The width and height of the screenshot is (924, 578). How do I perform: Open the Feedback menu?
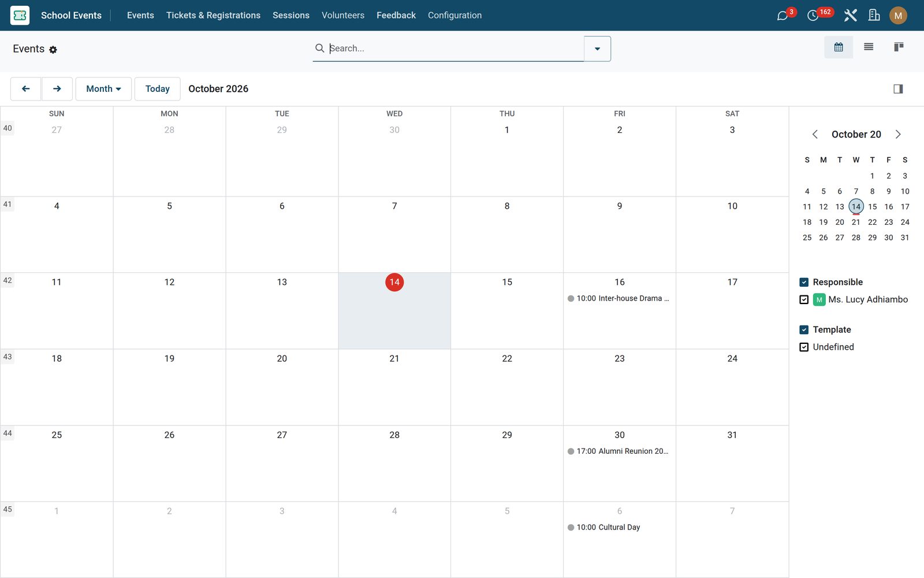(396, 16)
